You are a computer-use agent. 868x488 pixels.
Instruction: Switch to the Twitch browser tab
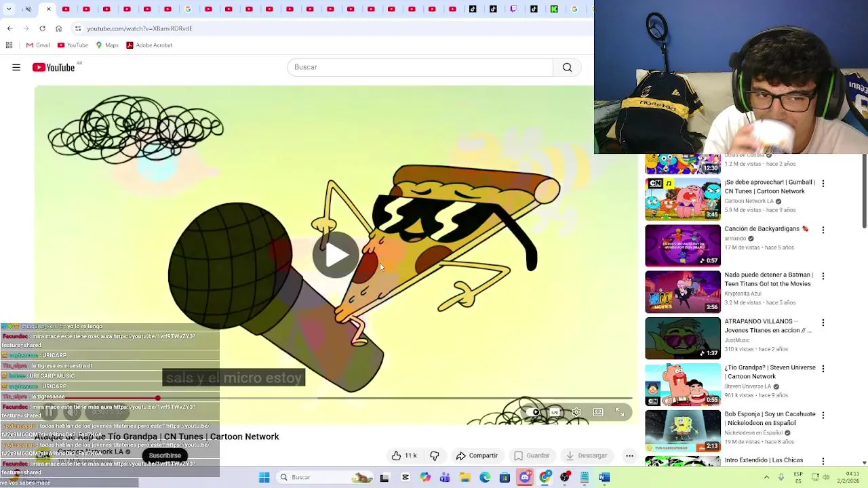[x=513, y=9]
